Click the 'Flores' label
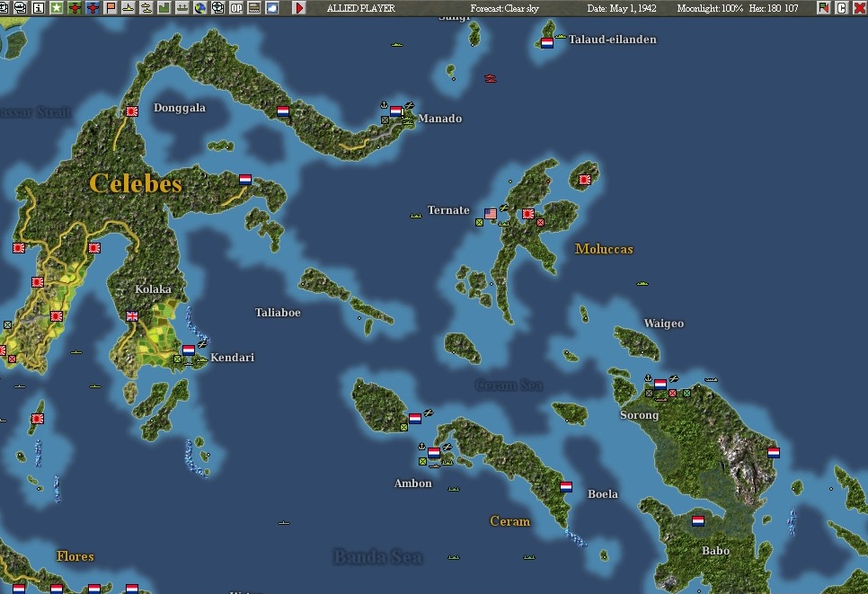The width and height of the screenshot is (868, 594). tap(75, 556)
